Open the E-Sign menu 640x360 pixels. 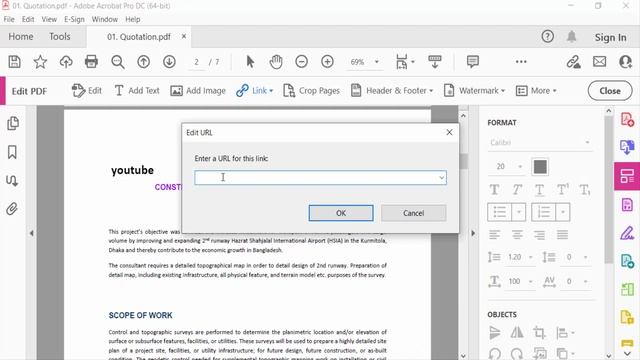[74, 19]
